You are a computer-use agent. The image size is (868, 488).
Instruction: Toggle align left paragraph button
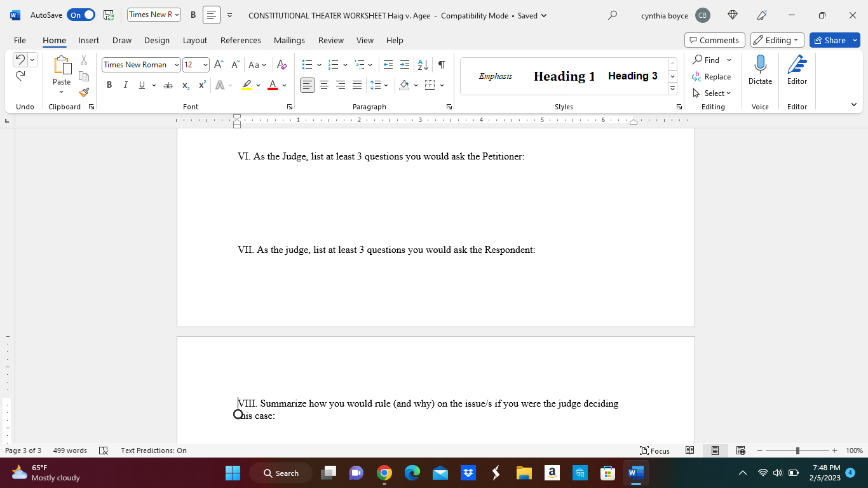pos(308,85)
